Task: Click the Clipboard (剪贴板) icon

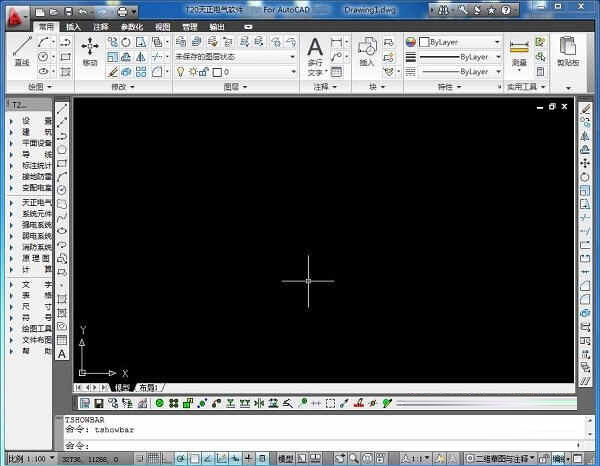Action: tap(568, 52)
